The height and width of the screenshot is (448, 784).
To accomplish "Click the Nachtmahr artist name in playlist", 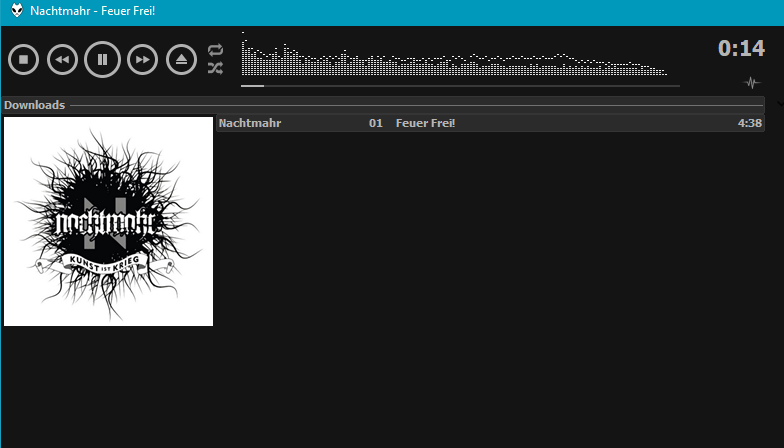I will 250,123.
